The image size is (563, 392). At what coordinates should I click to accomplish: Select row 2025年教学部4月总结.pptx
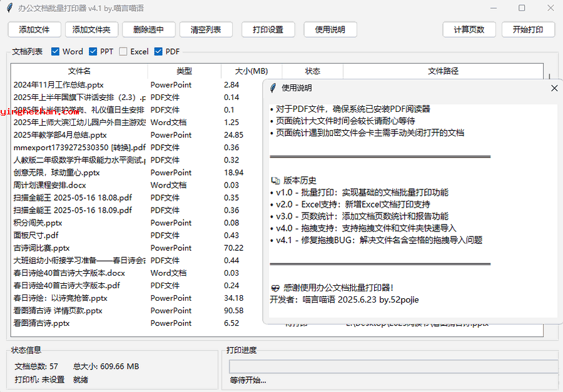pos(137,135)
